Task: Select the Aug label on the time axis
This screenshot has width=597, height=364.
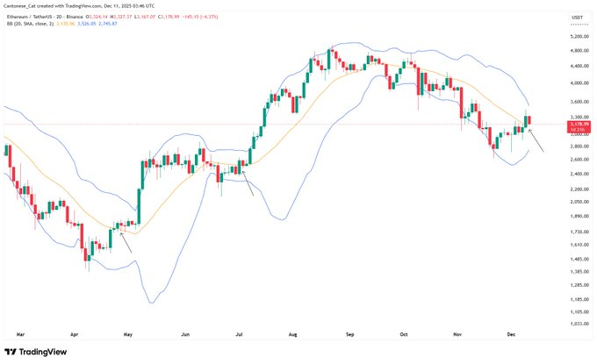Action: click(291, 334)
